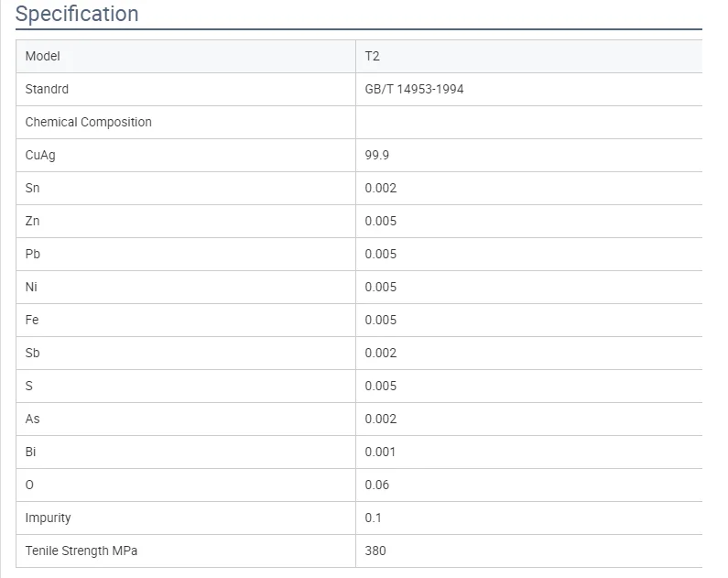Select the 99.9 CuAg value
The width and height of the screenshot is (728, 578).
coord(376,155)
